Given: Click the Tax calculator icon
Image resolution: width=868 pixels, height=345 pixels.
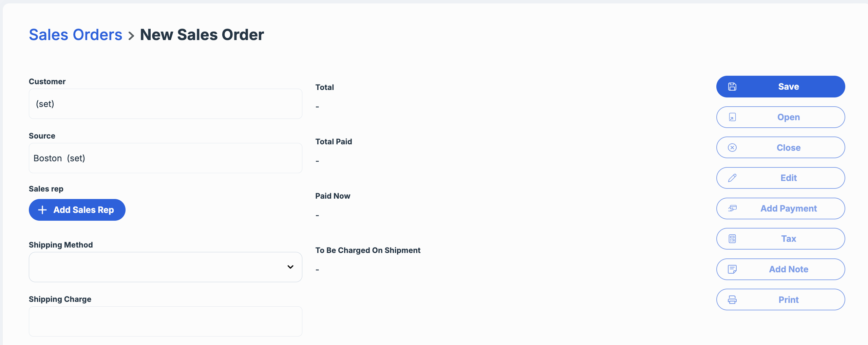Looking at the screenshot, I should click(732, 239).
